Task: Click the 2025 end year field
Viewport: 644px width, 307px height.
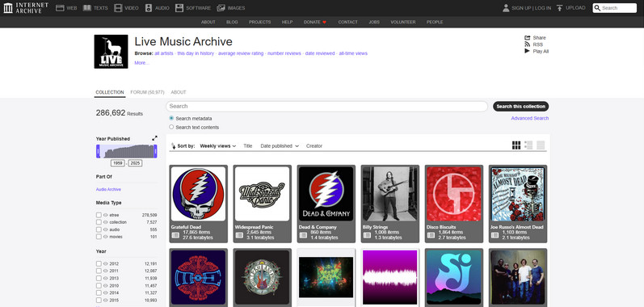Action: coord(135,163)
